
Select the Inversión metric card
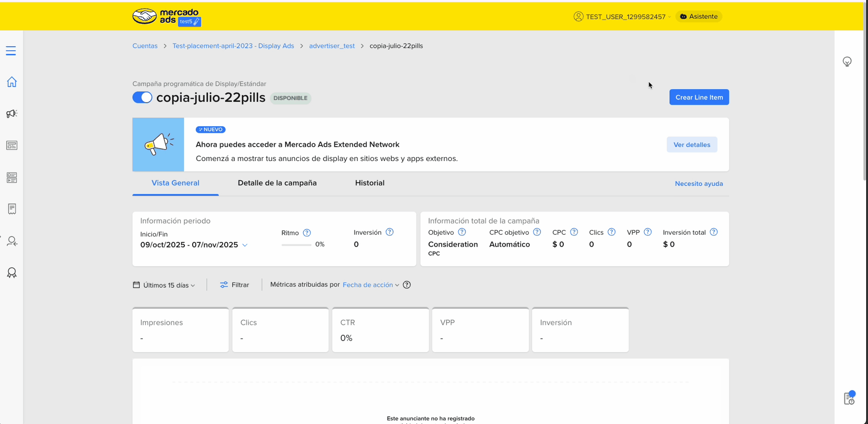580,330
